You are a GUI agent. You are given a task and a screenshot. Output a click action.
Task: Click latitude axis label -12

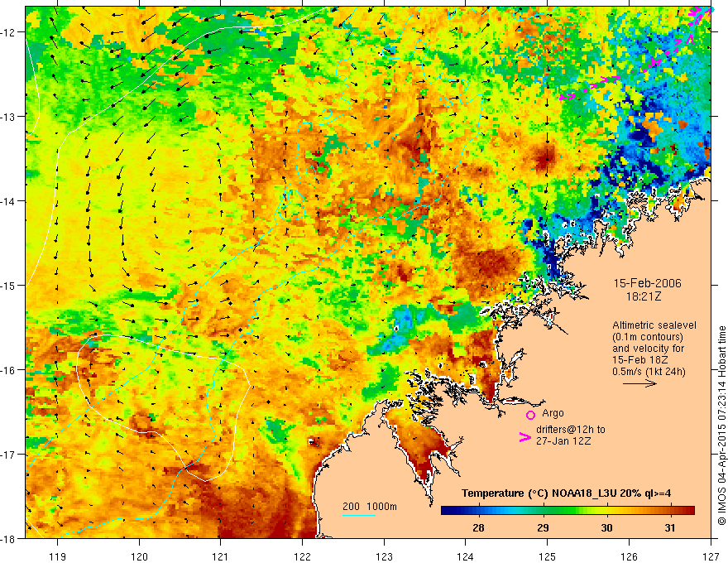9,32
